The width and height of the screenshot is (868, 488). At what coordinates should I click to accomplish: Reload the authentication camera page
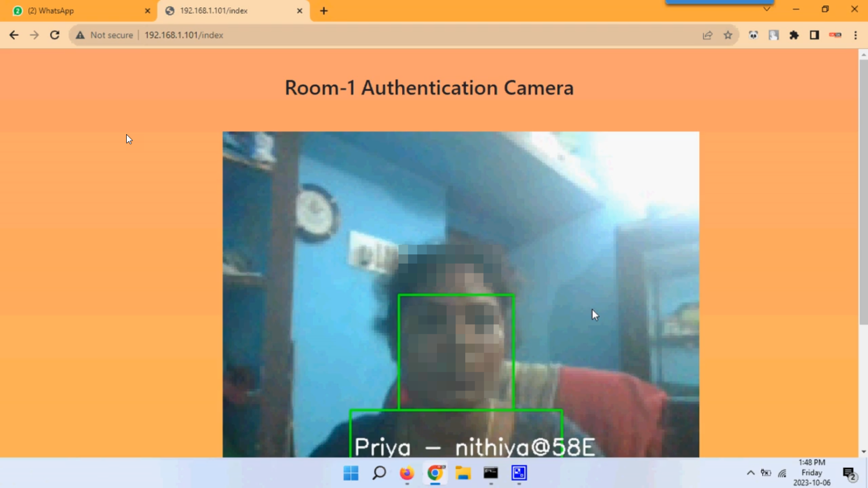pos(54,35)
